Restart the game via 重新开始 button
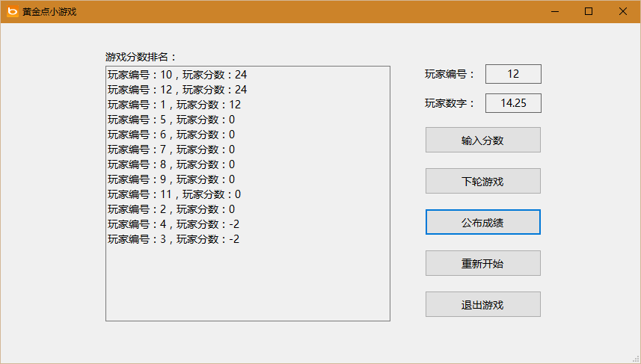 point(482,264)
